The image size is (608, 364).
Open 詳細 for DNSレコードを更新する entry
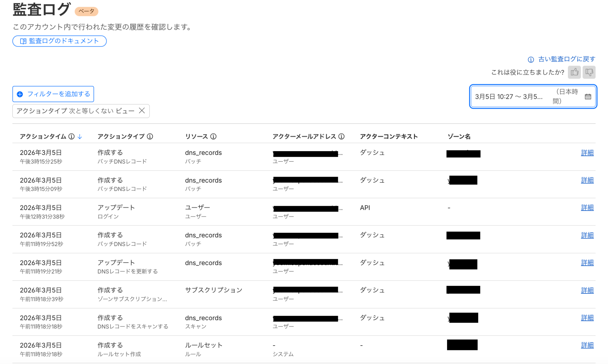587,263
